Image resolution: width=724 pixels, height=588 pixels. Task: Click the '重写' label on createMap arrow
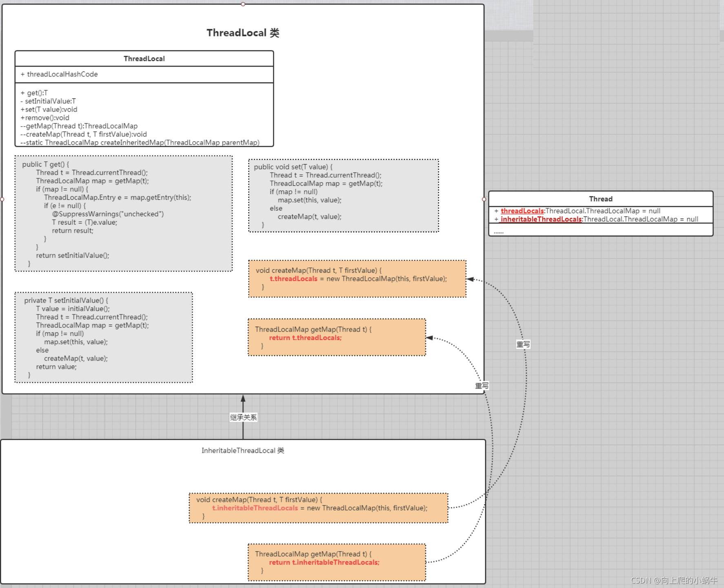click(x=523, y=344)
